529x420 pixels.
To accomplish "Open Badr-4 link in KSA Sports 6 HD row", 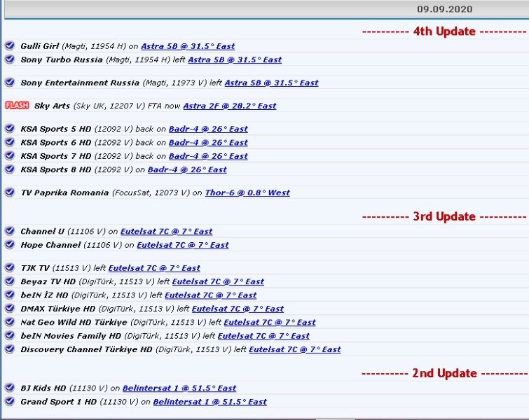I will pos(208,143).
